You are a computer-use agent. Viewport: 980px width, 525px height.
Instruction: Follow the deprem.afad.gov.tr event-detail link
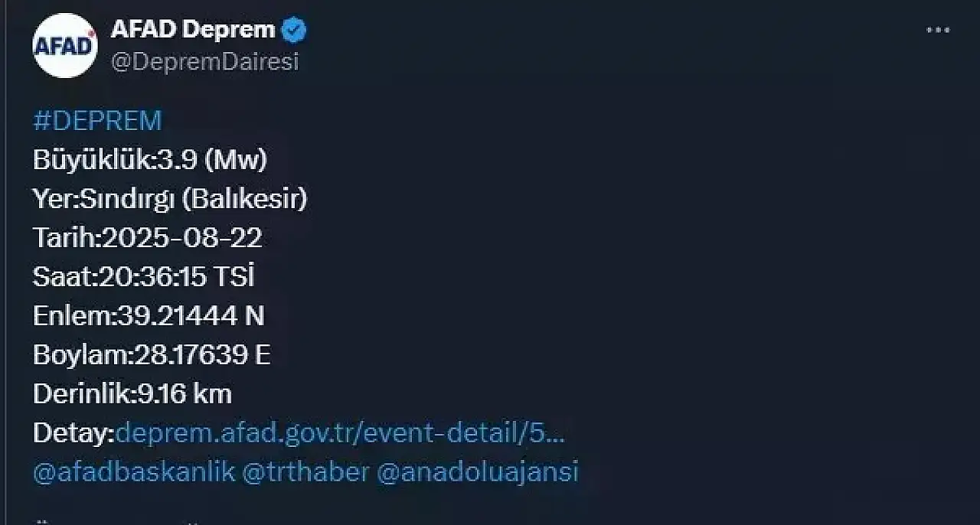(x=340, y=433)
